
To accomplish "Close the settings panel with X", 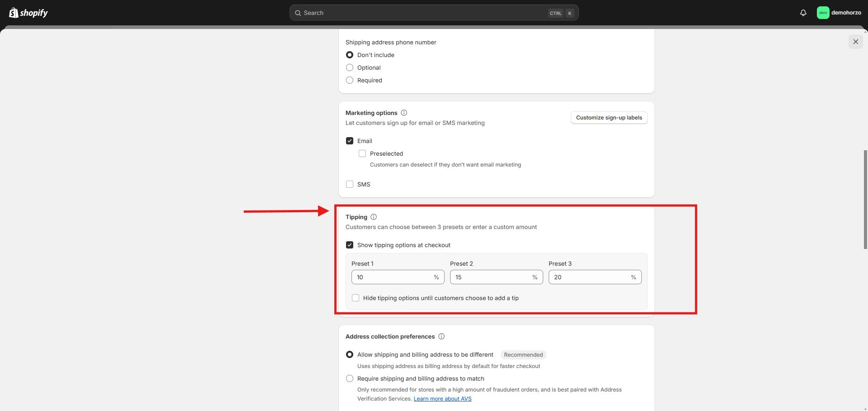I will coord(855,42).
